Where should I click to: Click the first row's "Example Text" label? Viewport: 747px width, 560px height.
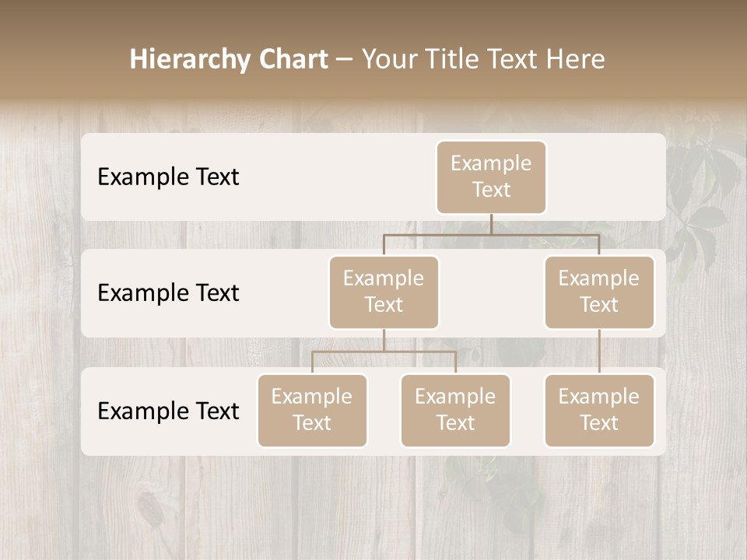168,177
